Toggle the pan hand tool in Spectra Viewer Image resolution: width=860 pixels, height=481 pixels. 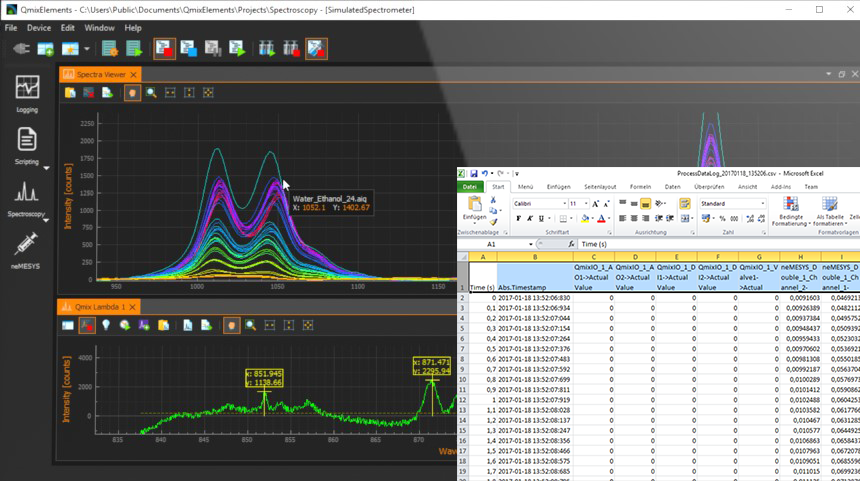coord(131,92)
